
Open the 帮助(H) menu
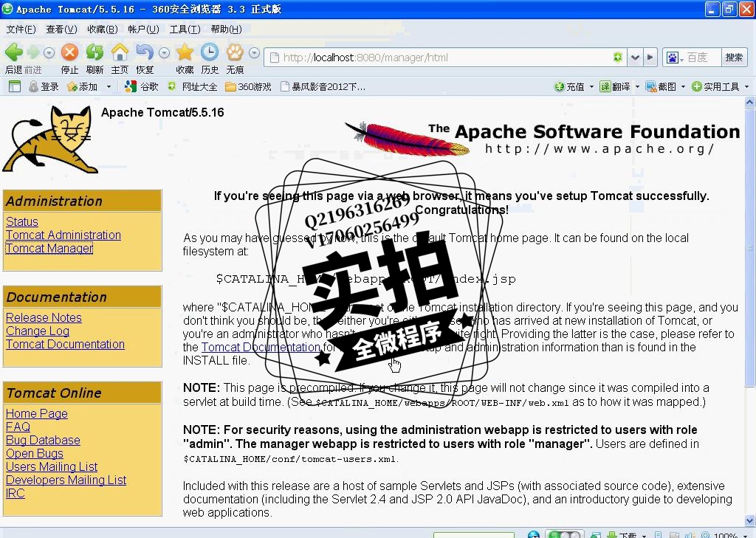[x=226, y=30]
